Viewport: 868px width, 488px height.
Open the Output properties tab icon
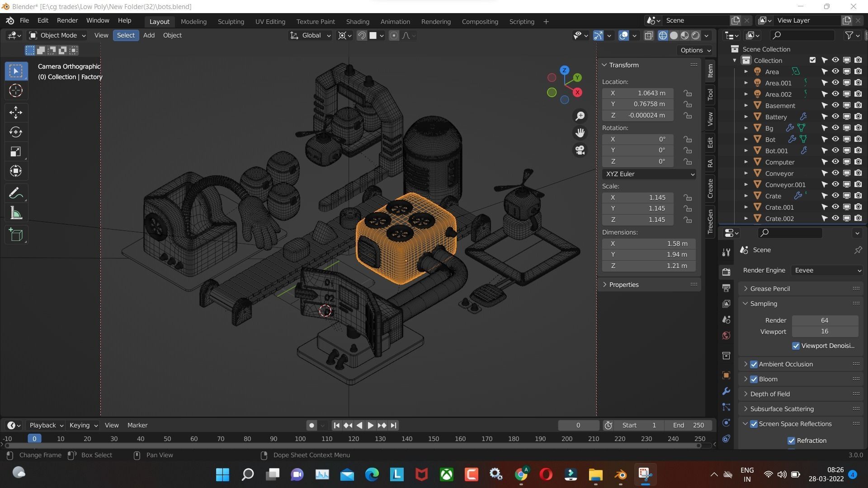(x=726, y=288)
